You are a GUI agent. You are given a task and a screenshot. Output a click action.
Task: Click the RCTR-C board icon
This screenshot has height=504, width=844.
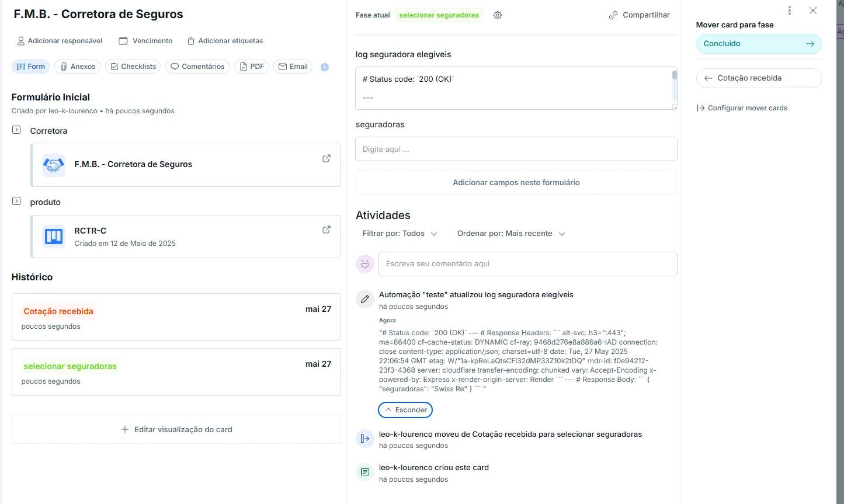point(54,237)
